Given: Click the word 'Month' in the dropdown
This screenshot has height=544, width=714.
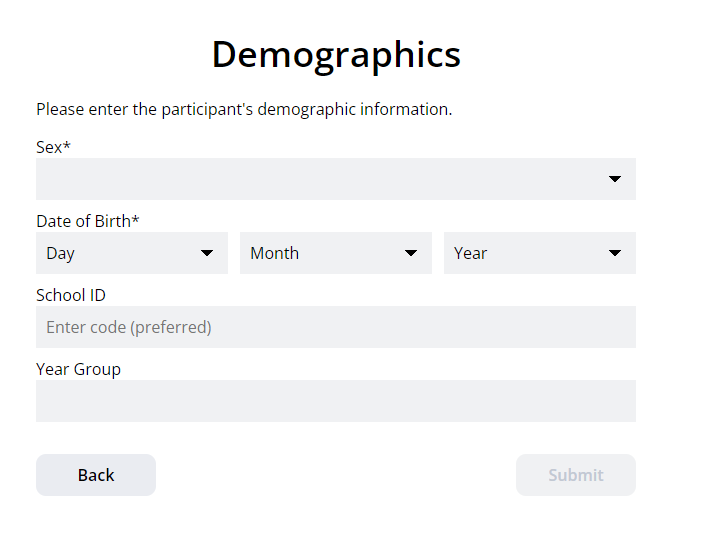Looking at the screenshot, I should click(275, 253).
